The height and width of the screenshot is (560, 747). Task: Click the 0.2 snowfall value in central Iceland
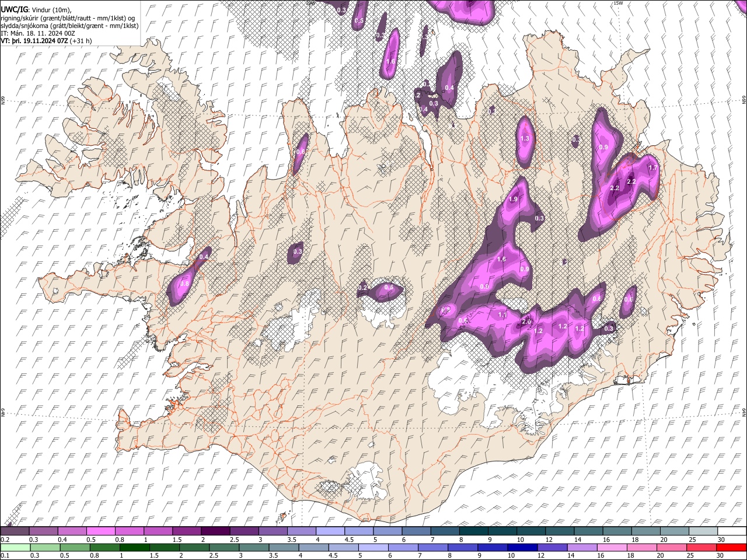pos(362,288)
